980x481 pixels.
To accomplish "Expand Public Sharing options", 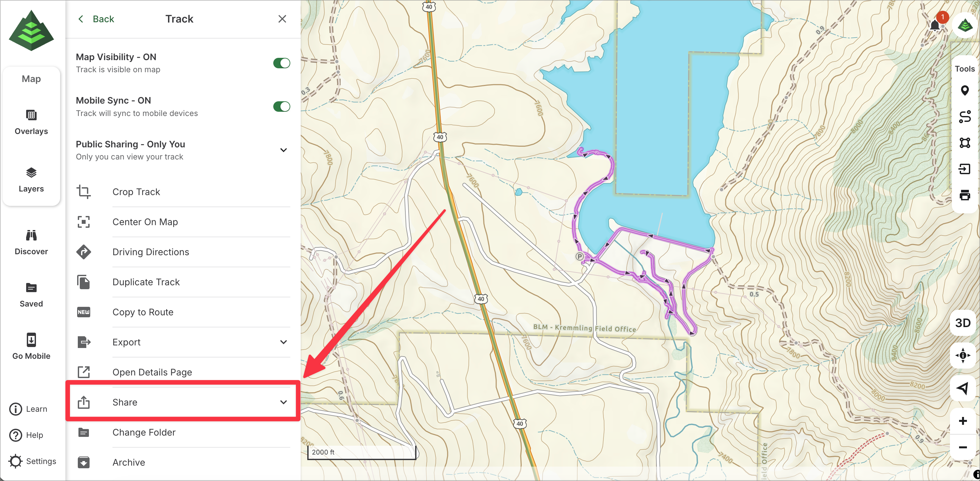I will [283, 150].
